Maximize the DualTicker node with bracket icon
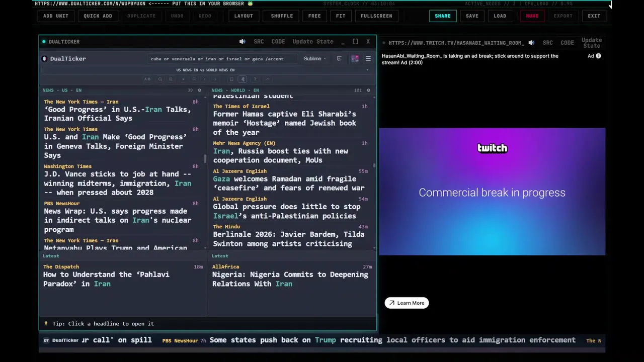Image resolution: width=644 pixels, height=362 pixels. [x=355, y=42]
